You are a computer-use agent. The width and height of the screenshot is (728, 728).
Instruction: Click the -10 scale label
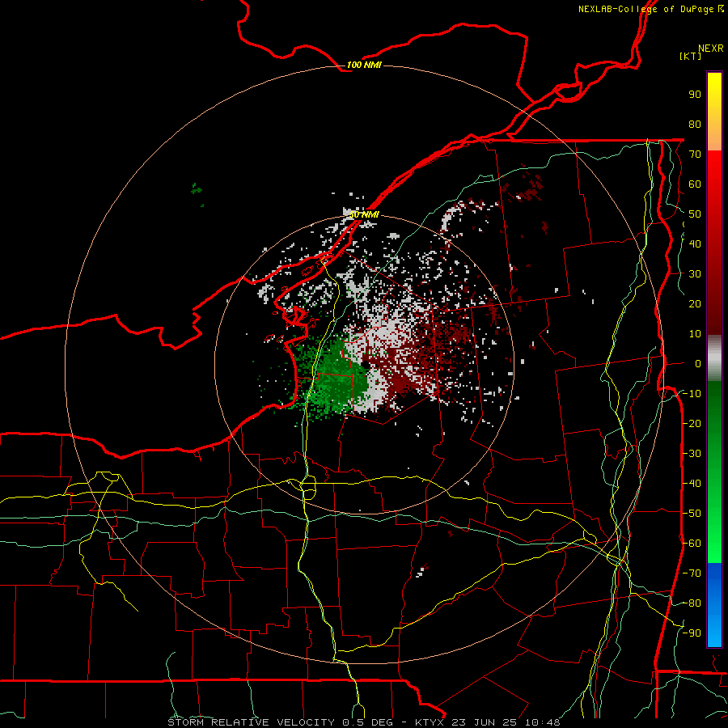(692, 394)
